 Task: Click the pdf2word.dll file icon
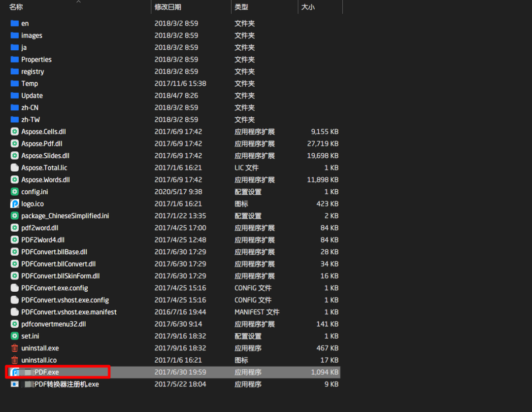point(15,228)
